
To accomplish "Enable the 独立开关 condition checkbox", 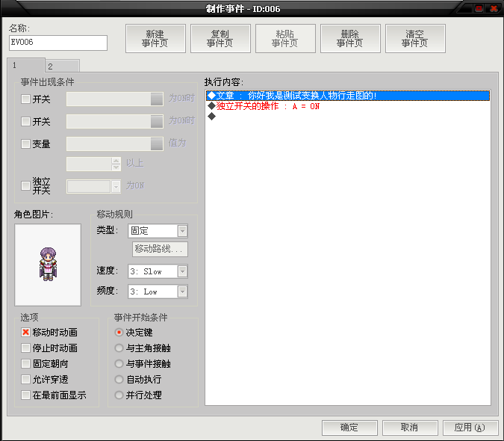I will point(25,185).
